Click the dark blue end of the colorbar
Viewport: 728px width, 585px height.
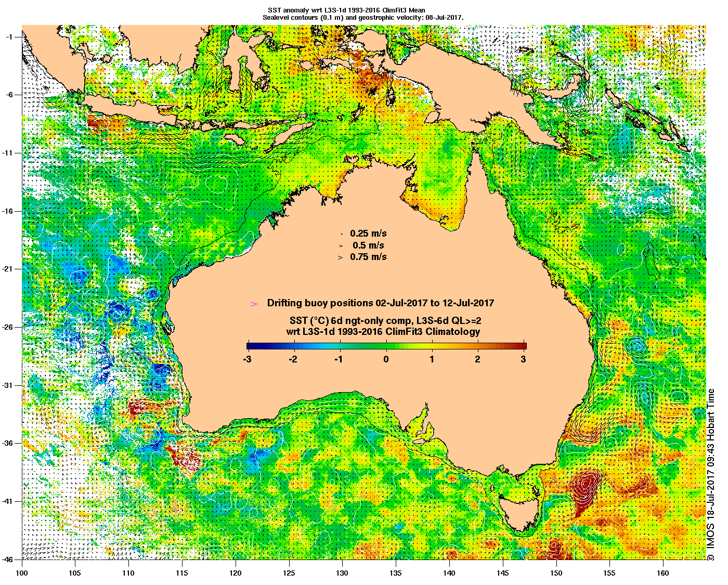click(x=251, y=346)
